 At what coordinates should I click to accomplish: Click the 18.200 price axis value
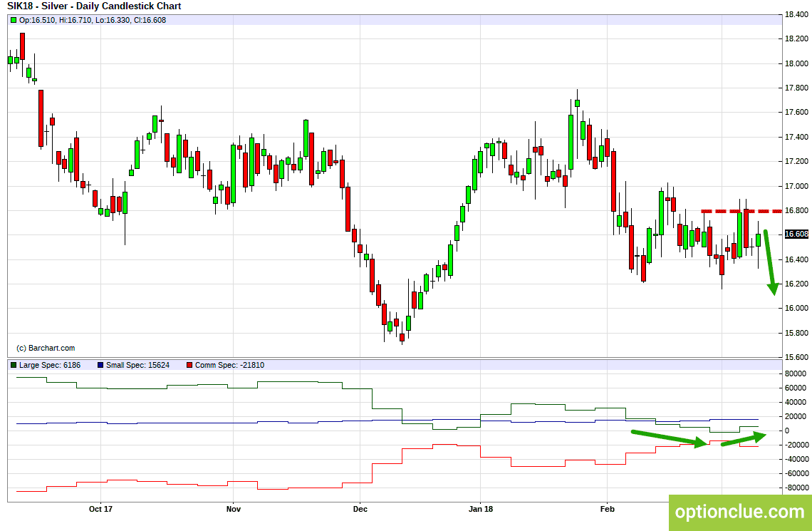click(x=796, y=39)
